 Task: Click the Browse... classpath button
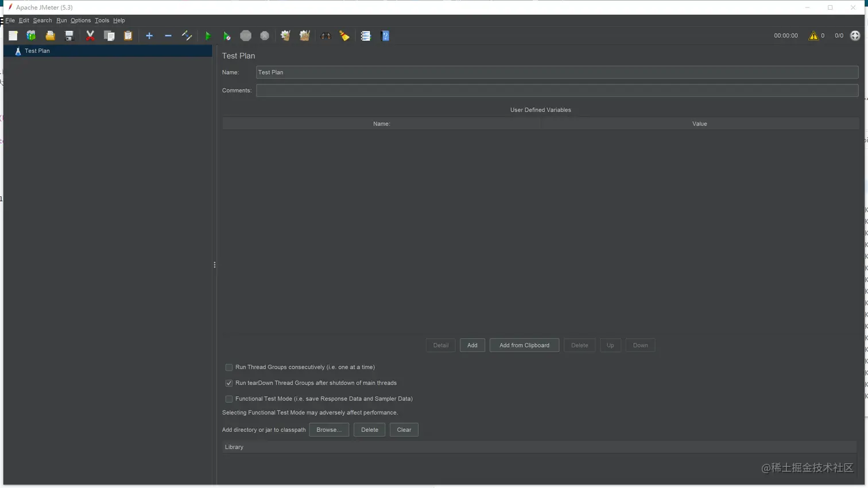pos(329,429)
